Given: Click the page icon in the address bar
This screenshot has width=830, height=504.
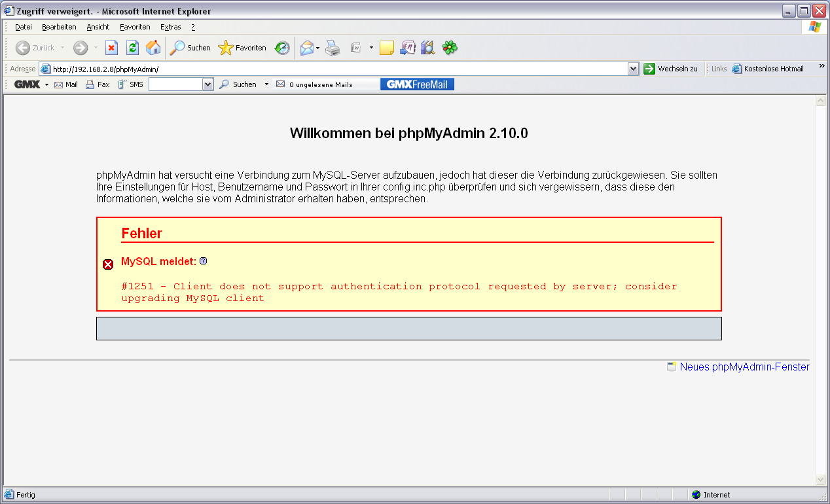Looking at the screenshot, I should [x=45, y=69].
